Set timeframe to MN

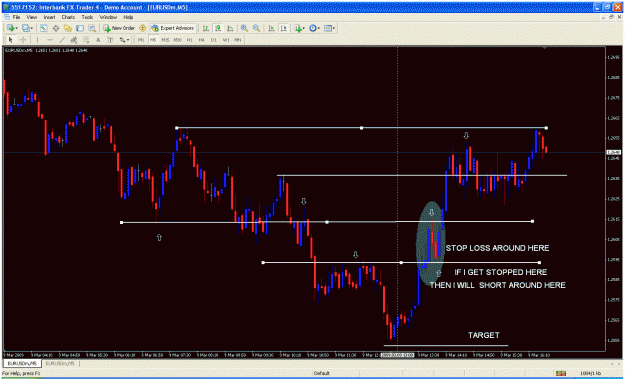click(238, 40)
